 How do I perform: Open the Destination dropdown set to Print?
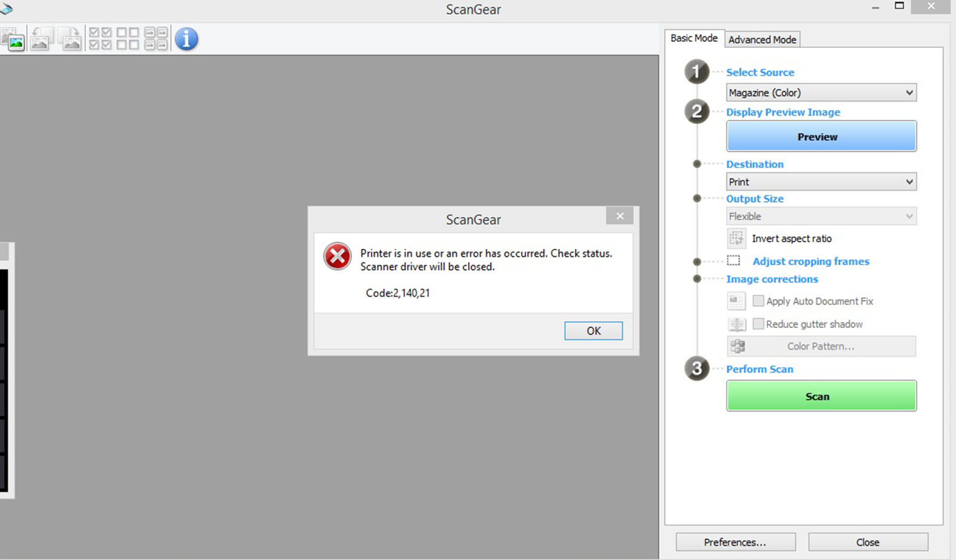coord(822,182)
